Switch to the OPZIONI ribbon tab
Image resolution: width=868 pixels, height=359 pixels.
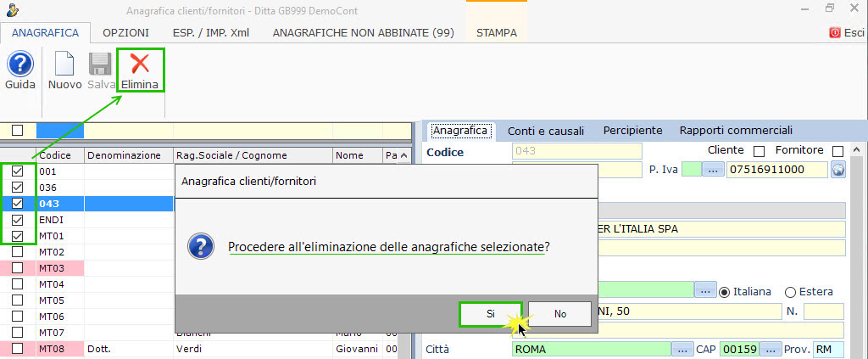tap(125, 33)
